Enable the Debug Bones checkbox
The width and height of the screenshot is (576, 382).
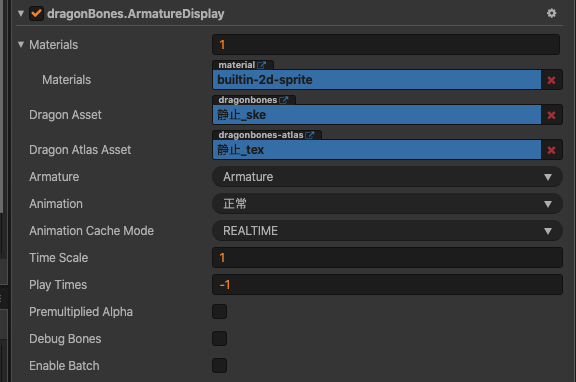(x=219, y=338)
